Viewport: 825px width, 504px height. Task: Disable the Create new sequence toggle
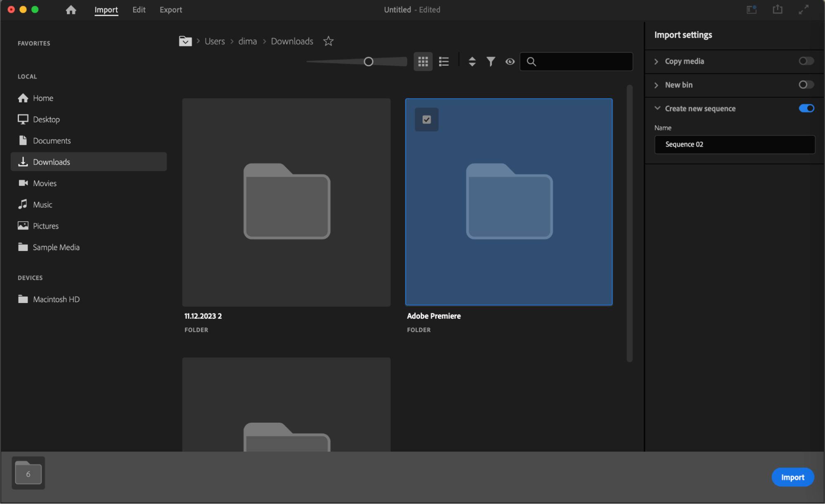point(806,108)
